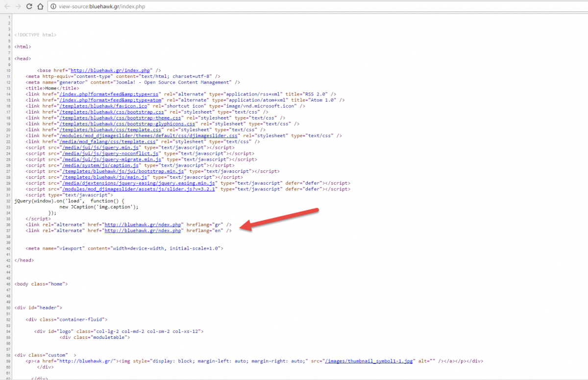Click the <div class="moduletable"> line

(95, 337)
